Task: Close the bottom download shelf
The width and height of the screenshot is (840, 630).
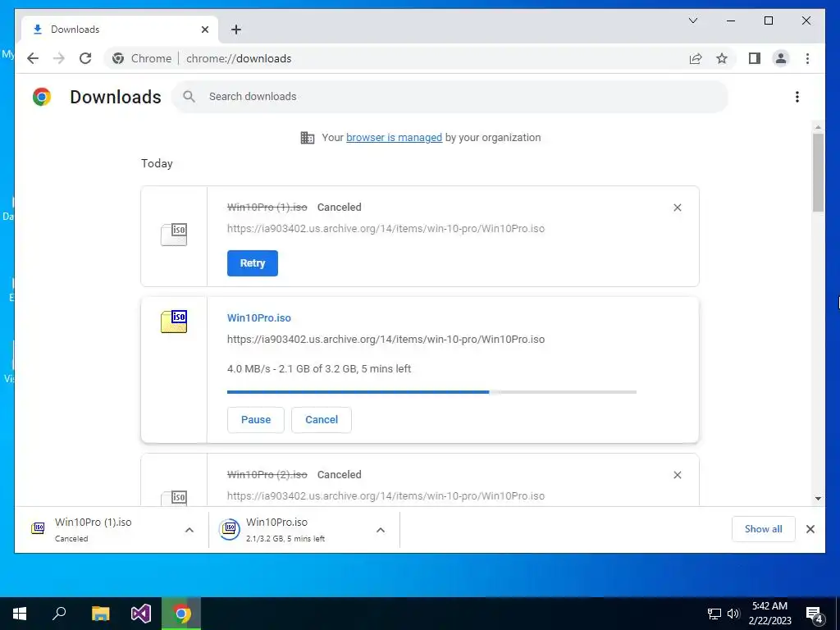Action: coord(810,529)
